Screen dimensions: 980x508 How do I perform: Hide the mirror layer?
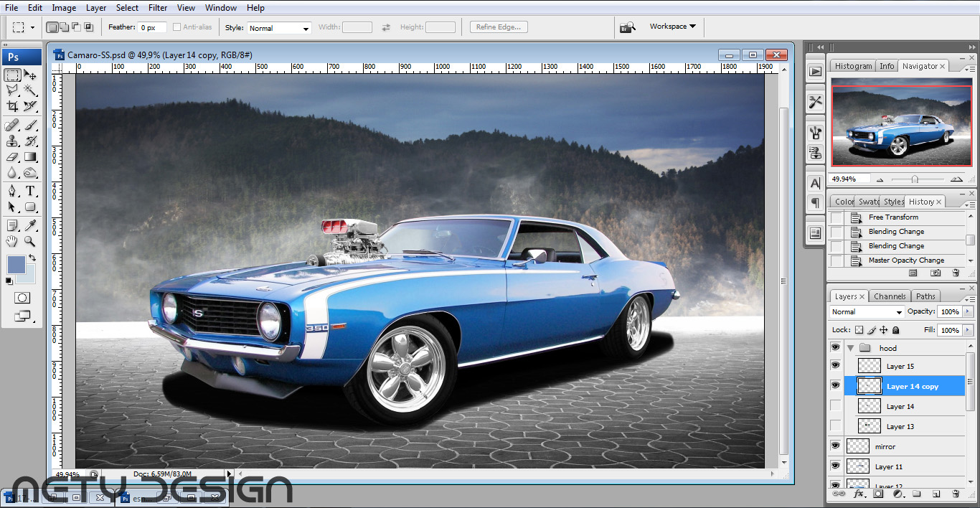(x=835, y=446)
